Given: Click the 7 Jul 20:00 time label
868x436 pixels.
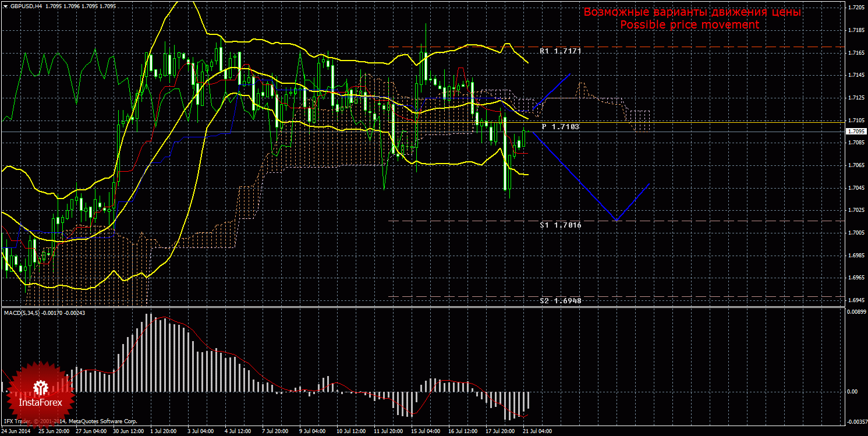Looking at the screenshot, I should pyautogui.click(x=277, y=432).
